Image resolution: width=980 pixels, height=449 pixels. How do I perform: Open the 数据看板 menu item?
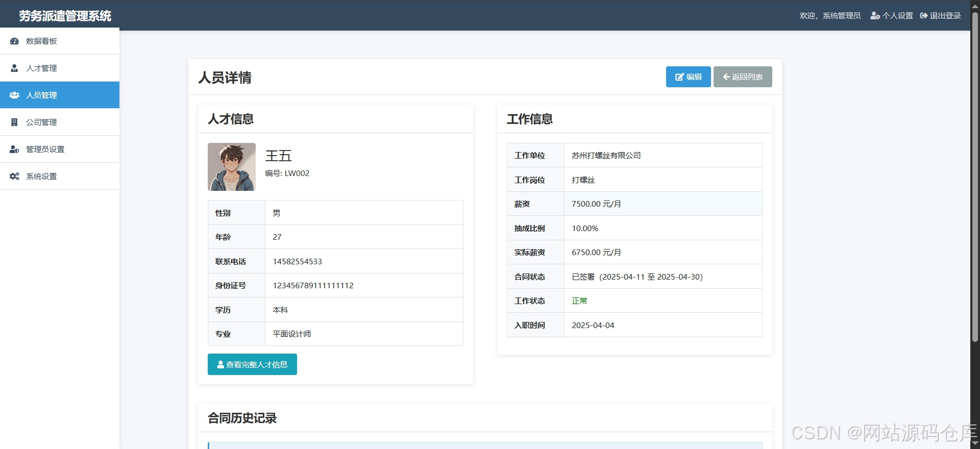60,41
